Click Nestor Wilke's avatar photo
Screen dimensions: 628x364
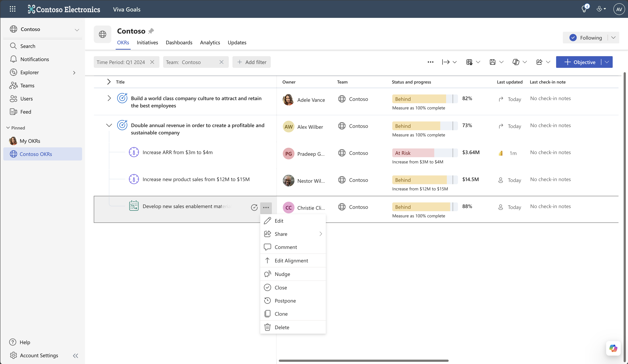[288, 181]
